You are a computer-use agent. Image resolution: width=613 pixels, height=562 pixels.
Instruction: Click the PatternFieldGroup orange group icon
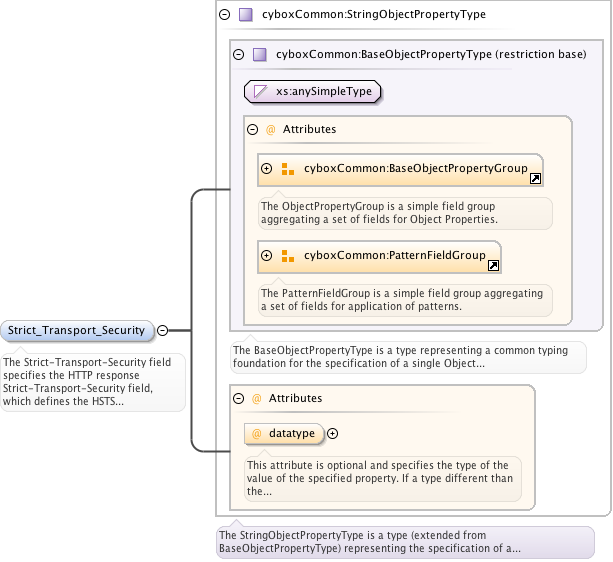click(287, 256)
